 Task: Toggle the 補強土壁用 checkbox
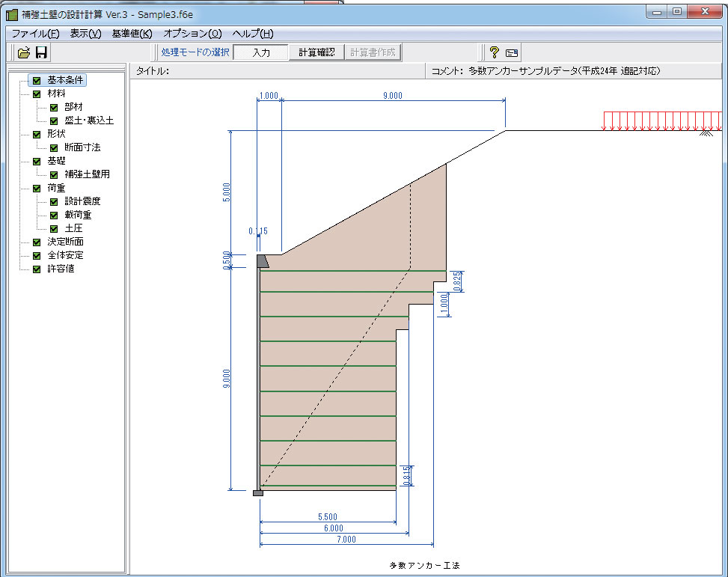54,174
